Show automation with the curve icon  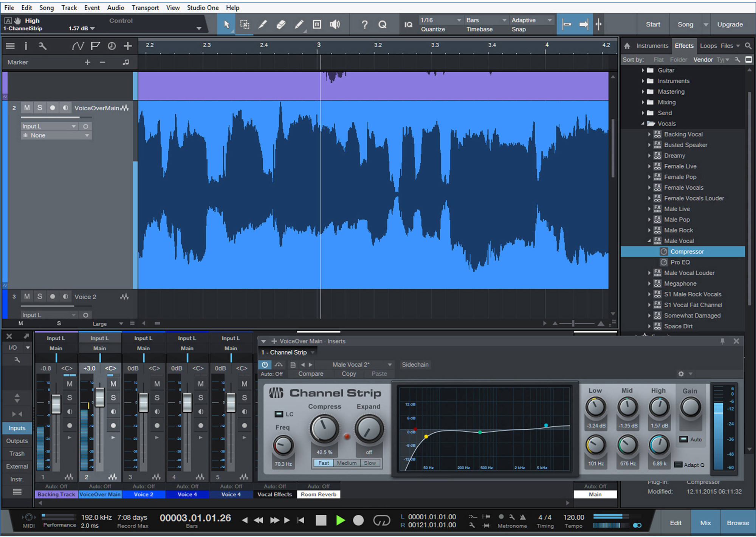pos(78,46)
